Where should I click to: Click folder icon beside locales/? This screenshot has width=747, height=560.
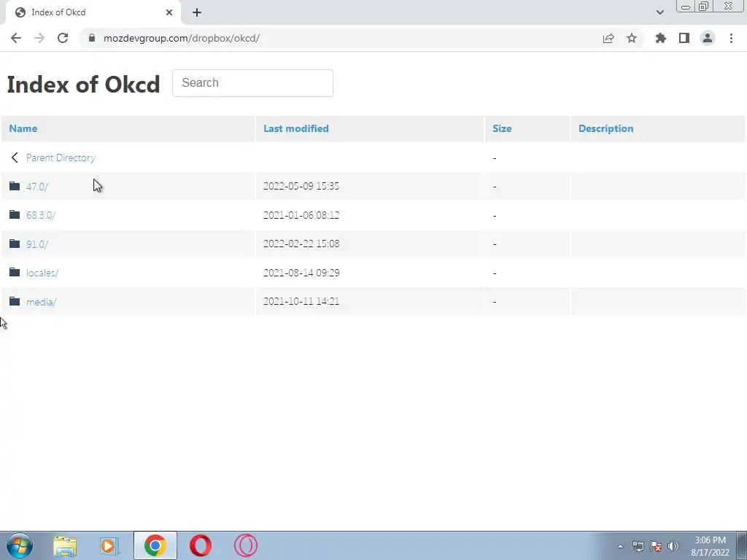point(15,273)
